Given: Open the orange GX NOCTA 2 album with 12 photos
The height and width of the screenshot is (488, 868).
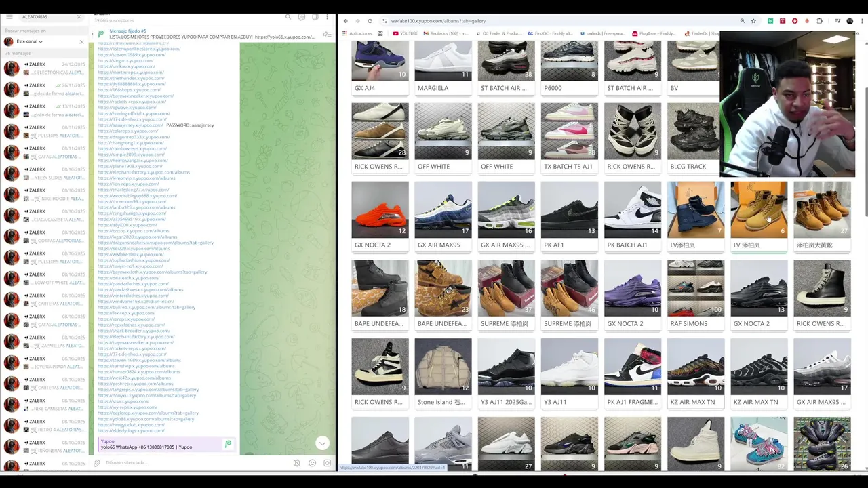Looking at the screenshot, I should 380,217.
